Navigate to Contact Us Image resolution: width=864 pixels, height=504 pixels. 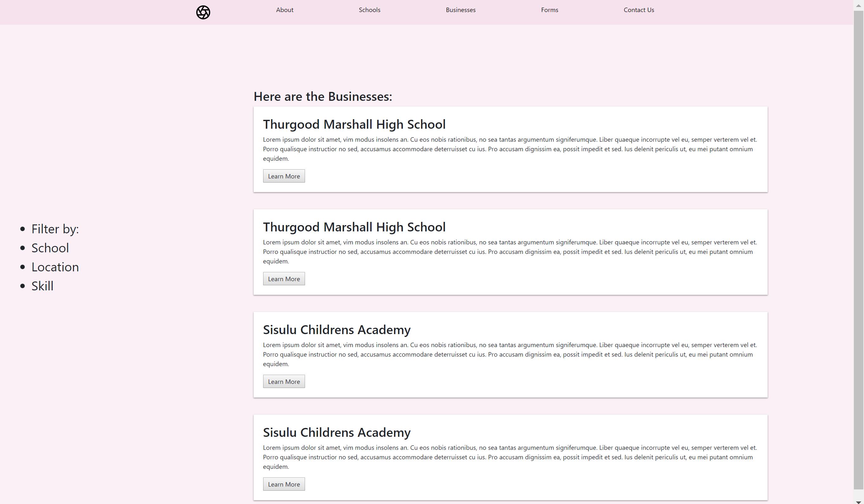pos(638,10)
